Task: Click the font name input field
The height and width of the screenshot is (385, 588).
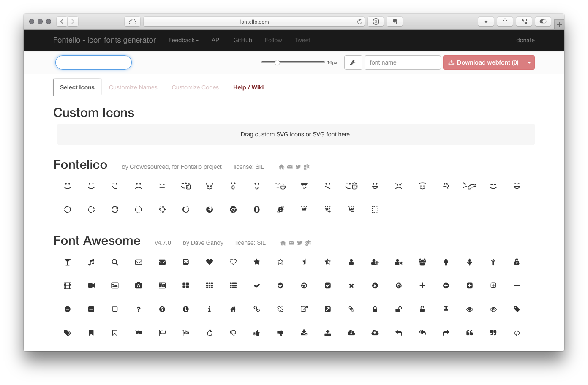Action: coord(403,62)
